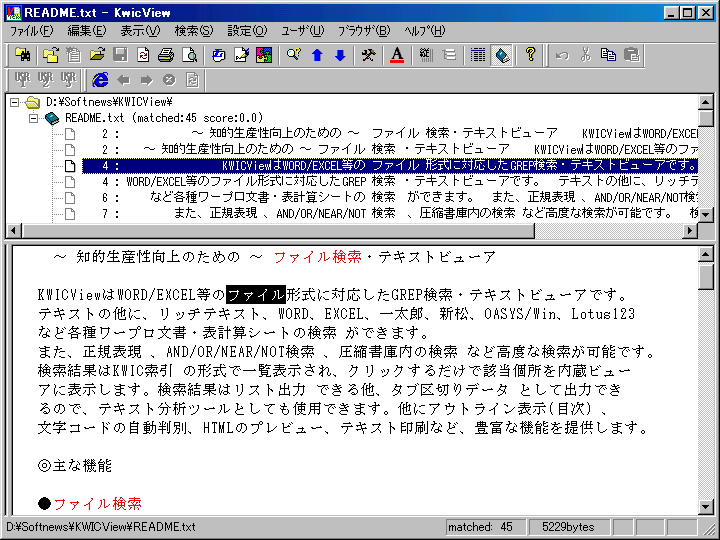This screenshot has width=720, height=540.
Task: Click the copy icon in toolbar
Action: (608, 56)
